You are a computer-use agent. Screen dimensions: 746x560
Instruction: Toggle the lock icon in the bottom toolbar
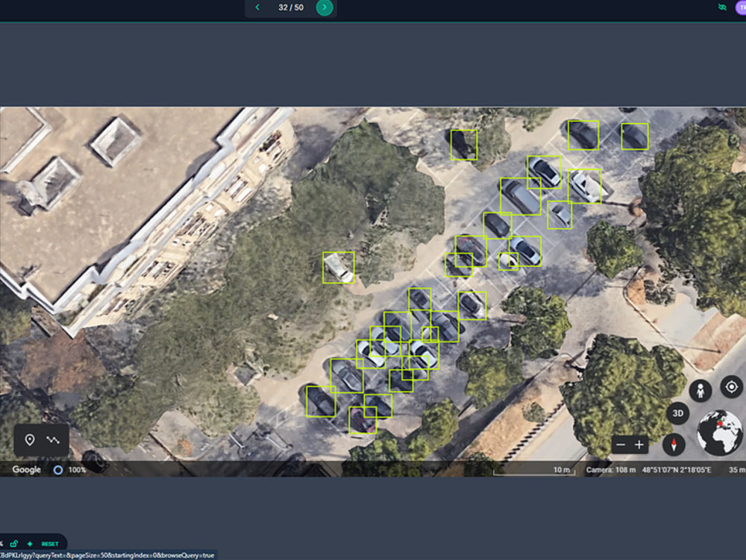tap(13, 543)
